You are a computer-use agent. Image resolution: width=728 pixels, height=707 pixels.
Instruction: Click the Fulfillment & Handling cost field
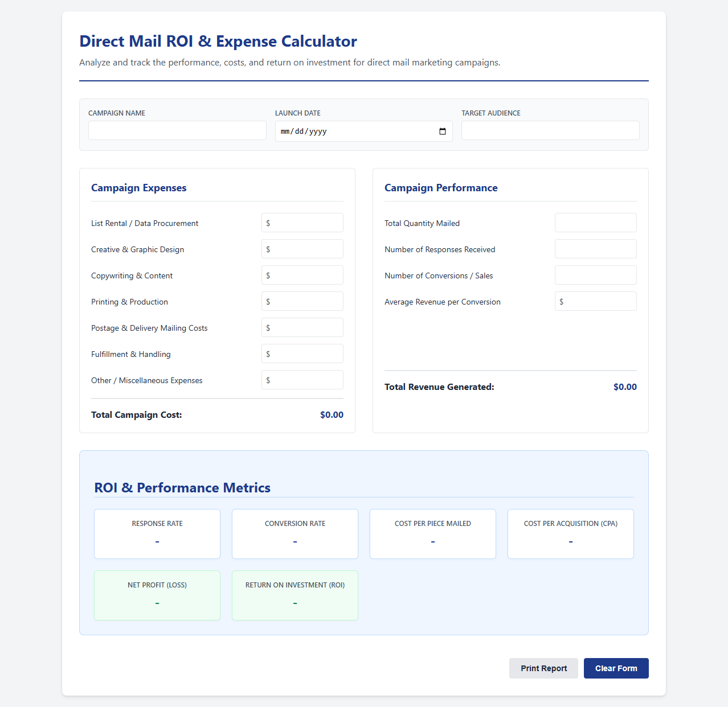[302, 353]
